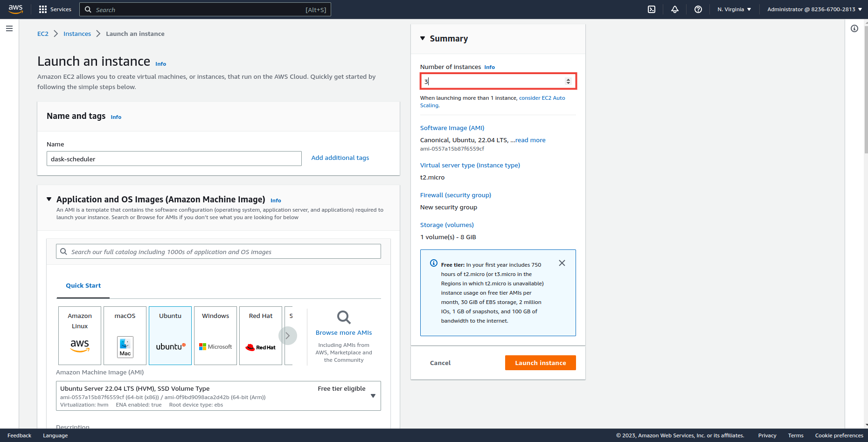Image resolution: width=868 pixels, height=442 pixels.
Task: Show next AMI tiles with arrow
Action: [x=288, y=336]
